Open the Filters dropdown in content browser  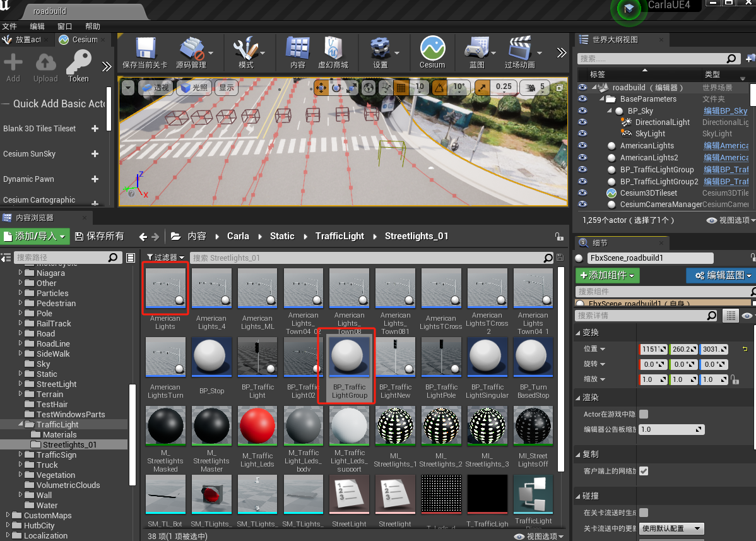click(166, 258)
